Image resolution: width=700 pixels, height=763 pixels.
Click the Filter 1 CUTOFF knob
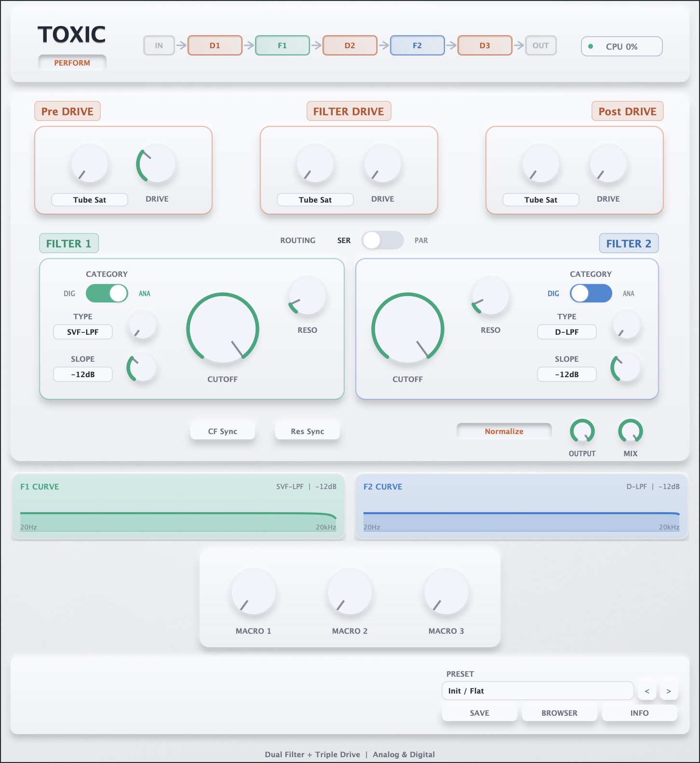pyautogui.click(x=223, y=329)
